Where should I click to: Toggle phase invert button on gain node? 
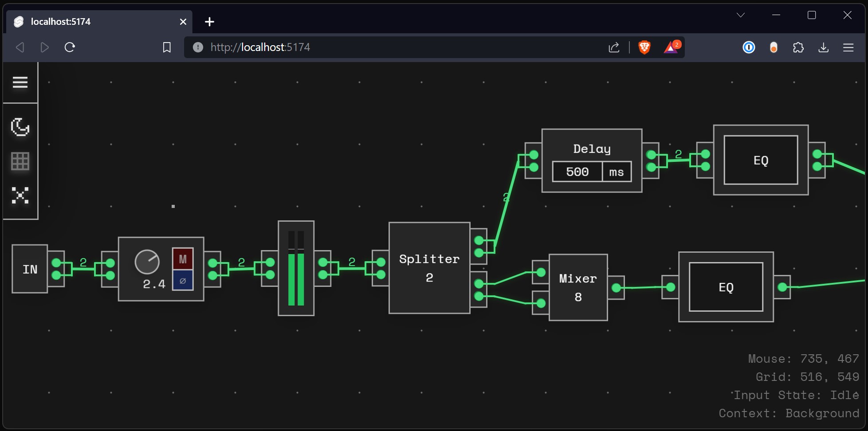click(x=183, y=281)
